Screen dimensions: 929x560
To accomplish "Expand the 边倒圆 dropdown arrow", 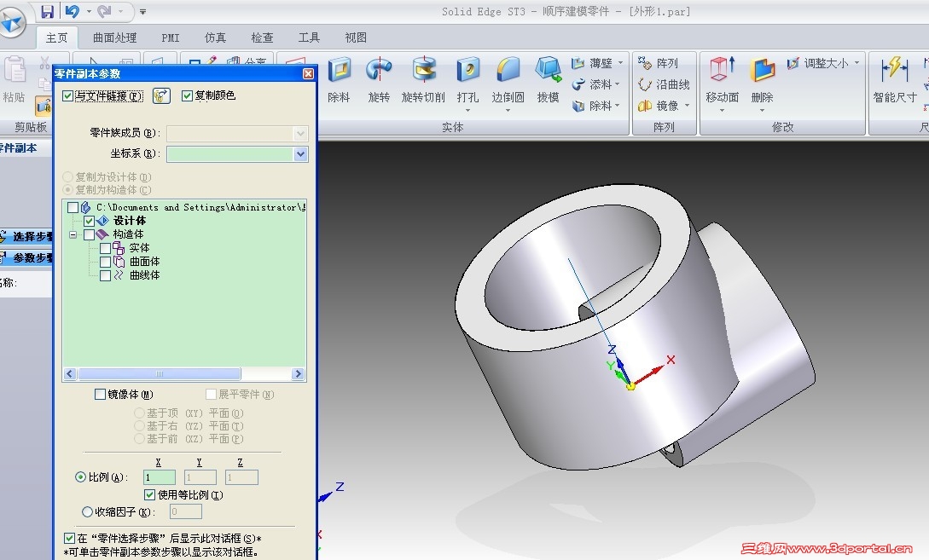I will click(x=508, y=110).
